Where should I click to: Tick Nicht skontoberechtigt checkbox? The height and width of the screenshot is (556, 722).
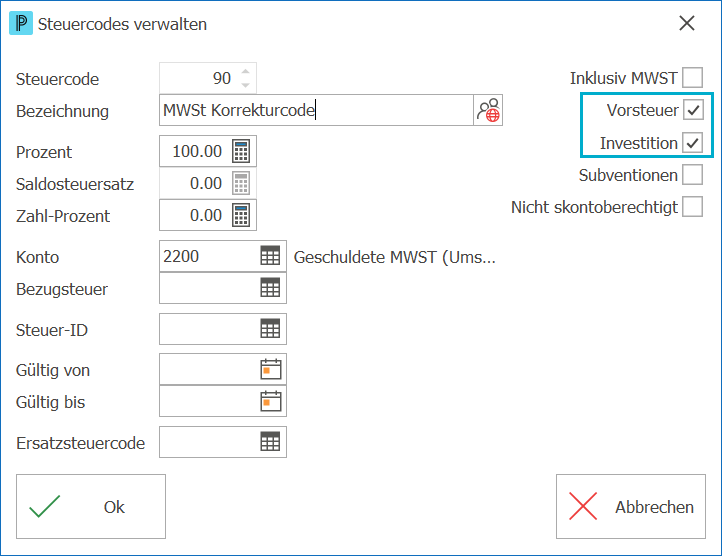point(693,207)
